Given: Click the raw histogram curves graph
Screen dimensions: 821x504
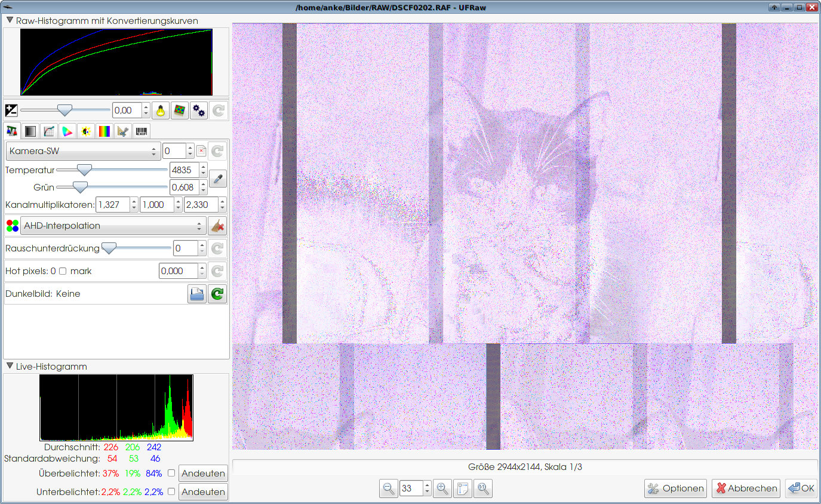Looking at the screenshot, I should click(x=116, y=62).
